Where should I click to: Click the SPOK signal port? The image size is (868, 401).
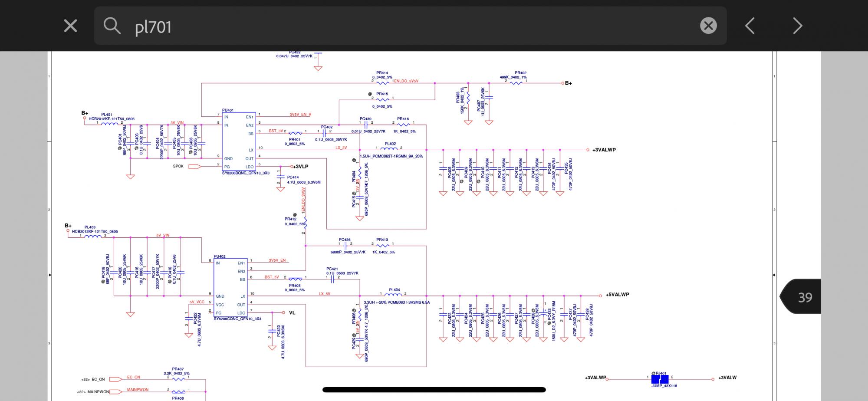195,167
